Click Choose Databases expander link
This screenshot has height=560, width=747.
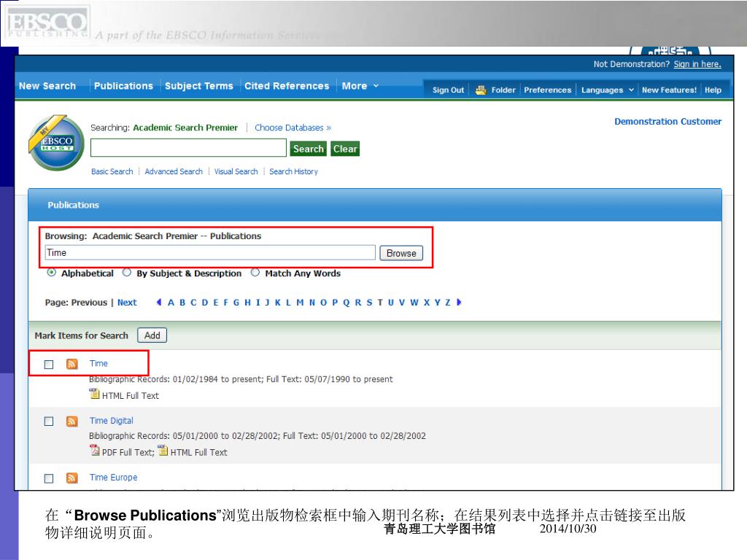pyautogui.click(x=293, y=128)
